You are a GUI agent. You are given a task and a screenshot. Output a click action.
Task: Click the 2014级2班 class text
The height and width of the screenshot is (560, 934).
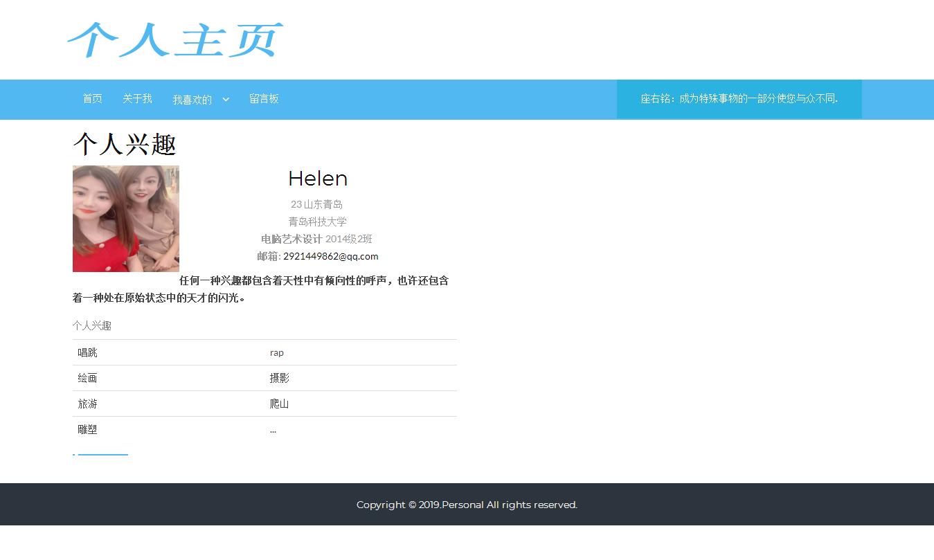pos(349,239)
